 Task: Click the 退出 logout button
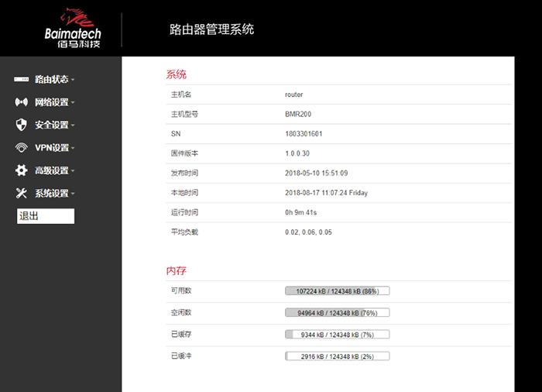pyautogui.click(x=46, y=216)
